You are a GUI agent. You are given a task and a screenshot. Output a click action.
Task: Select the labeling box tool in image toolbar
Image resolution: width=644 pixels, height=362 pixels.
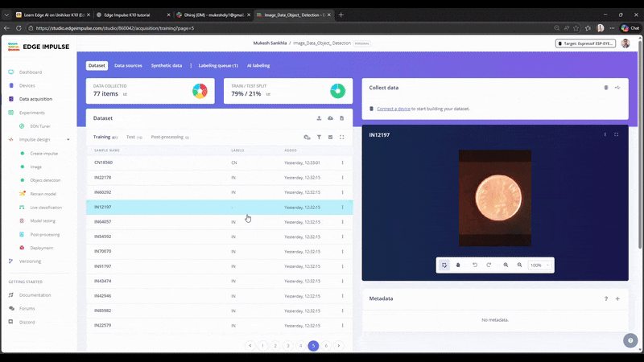(444, 265)
